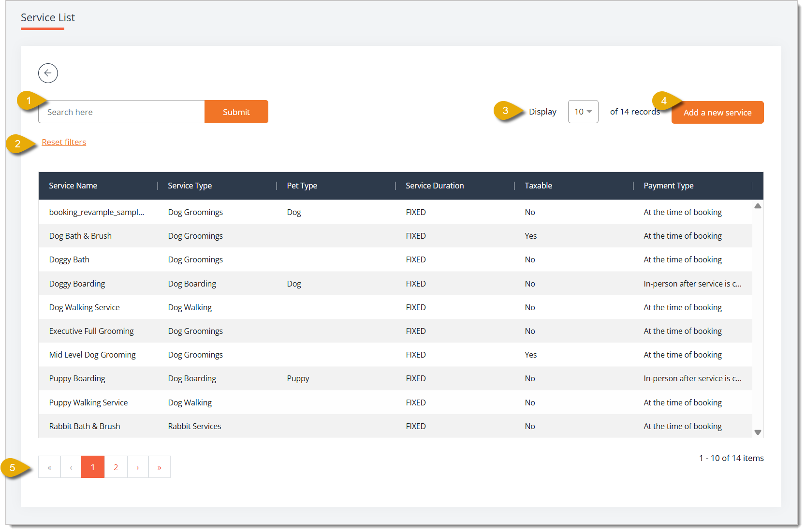The height and width of the screenshot is (532, 805).
Task: Add a new service
Action: click(x=717, y=113)
